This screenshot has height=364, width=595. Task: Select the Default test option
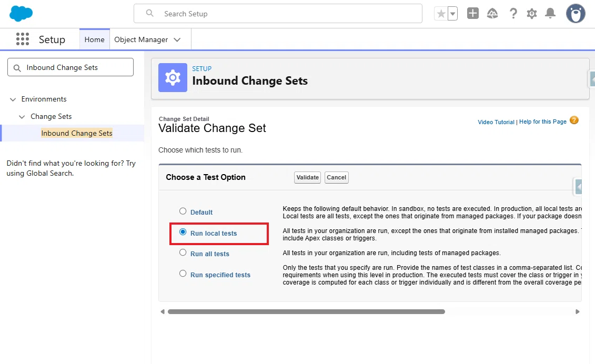(x=183, y=211)
